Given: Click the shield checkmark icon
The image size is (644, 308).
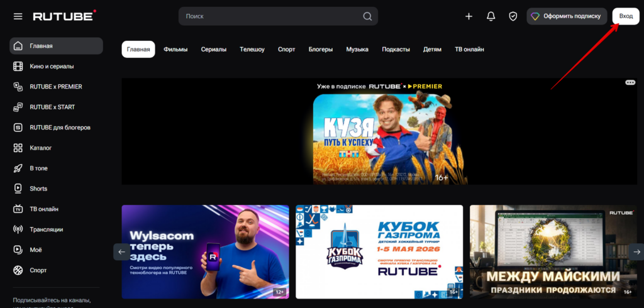Looking at the screenshot, I should point(513,16).
